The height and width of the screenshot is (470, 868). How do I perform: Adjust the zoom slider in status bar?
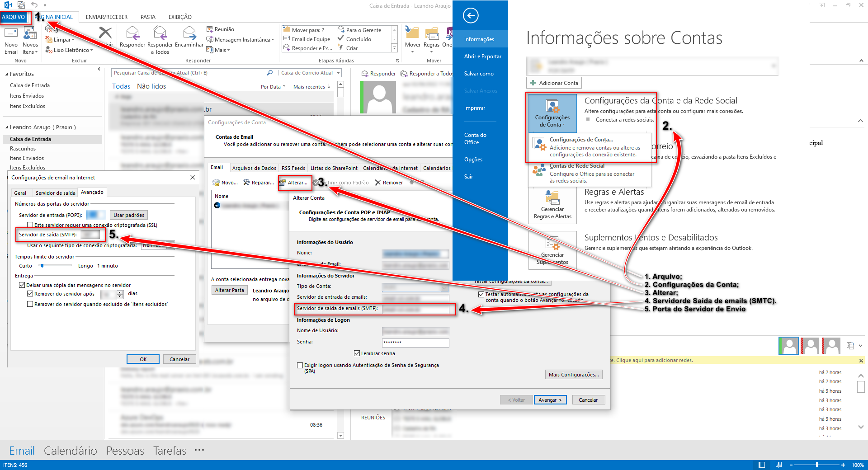pos(816,465)
